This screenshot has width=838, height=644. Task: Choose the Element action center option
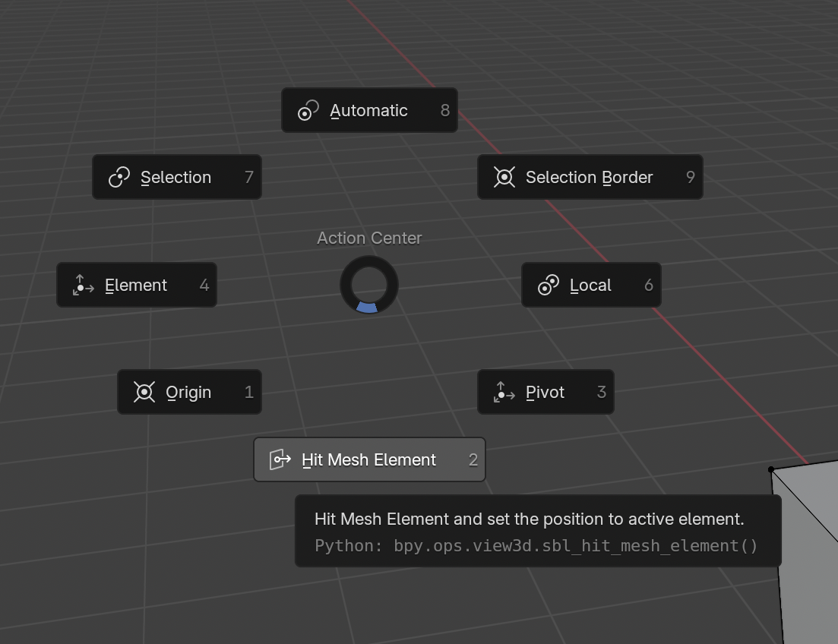point(137,285)
